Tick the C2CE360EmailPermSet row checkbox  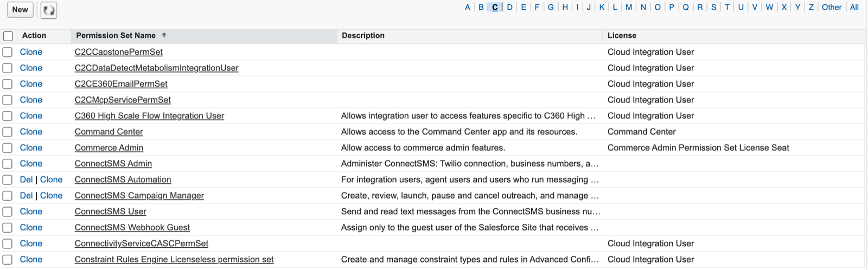[x=8, y=84]
